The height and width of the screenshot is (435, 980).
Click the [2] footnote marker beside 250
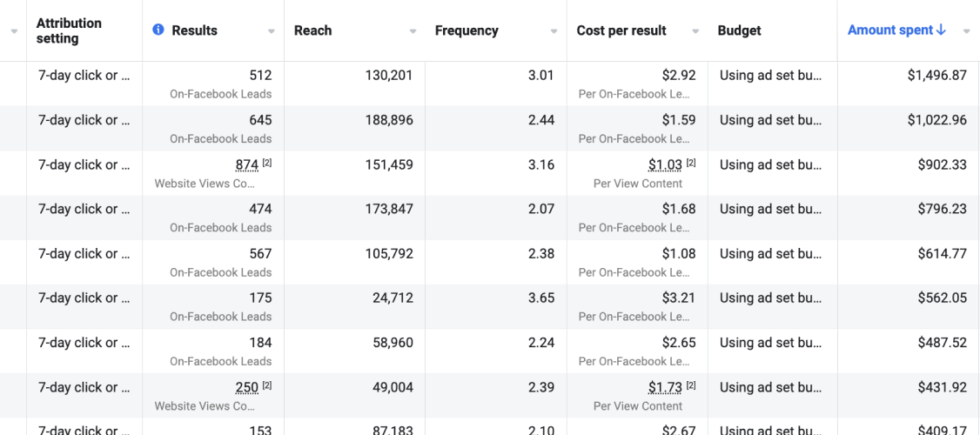(267, 385)
